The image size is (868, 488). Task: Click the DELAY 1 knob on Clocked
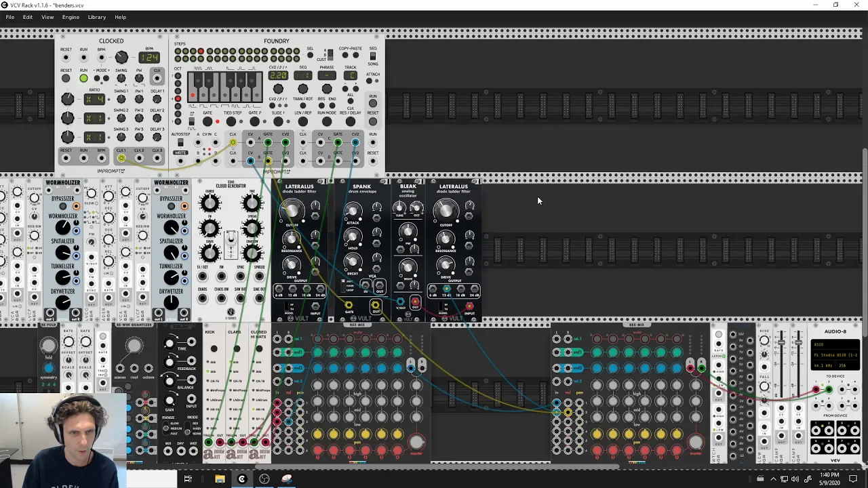click(157, 99)
